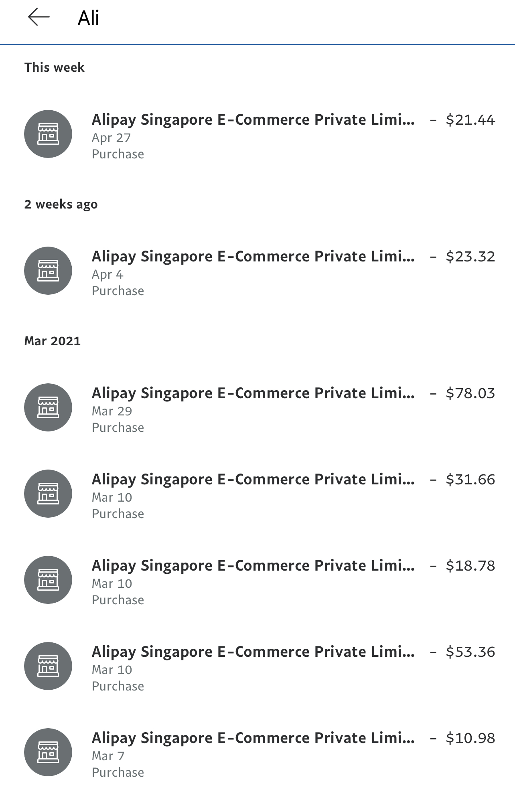Click store icon for Apr 27 purchase
515x812 pixels.
[48, 134]
